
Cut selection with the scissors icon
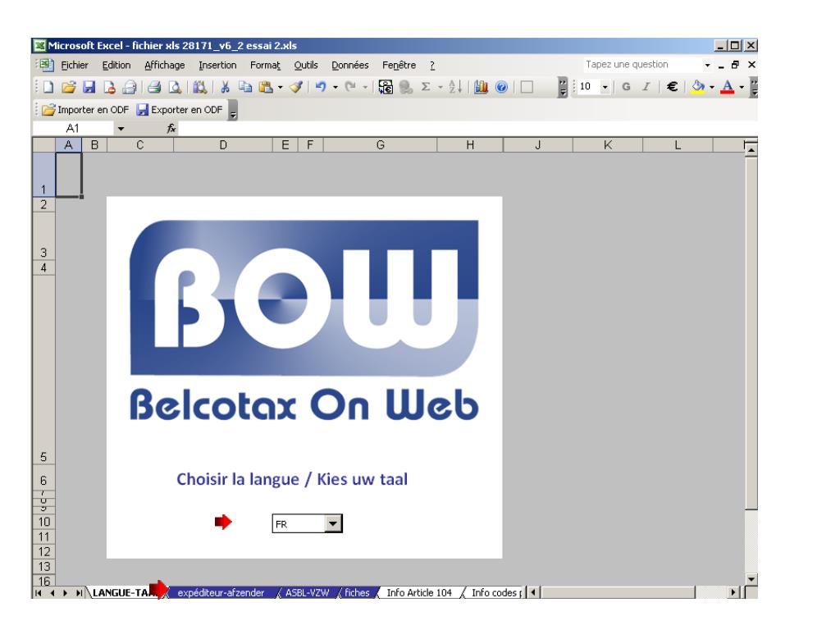click(225, 87)
